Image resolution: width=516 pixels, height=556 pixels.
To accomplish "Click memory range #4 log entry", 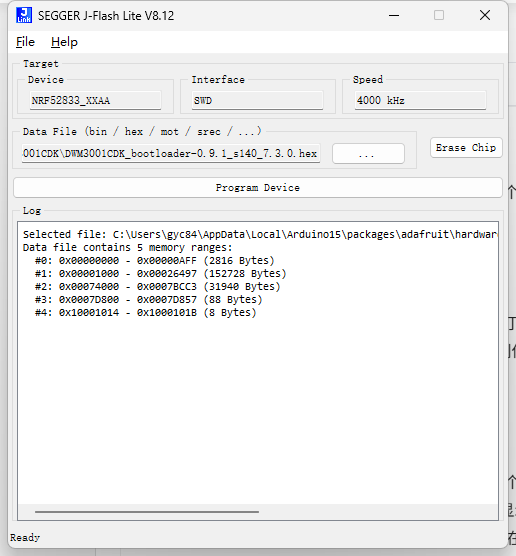I will (145, 313).
